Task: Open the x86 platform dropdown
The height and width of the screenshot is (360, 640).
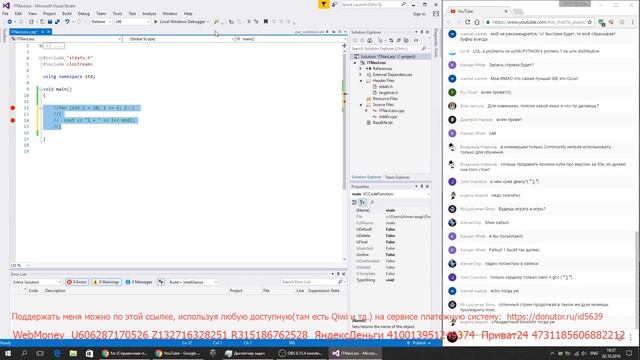Action: (x=132, y=22)
